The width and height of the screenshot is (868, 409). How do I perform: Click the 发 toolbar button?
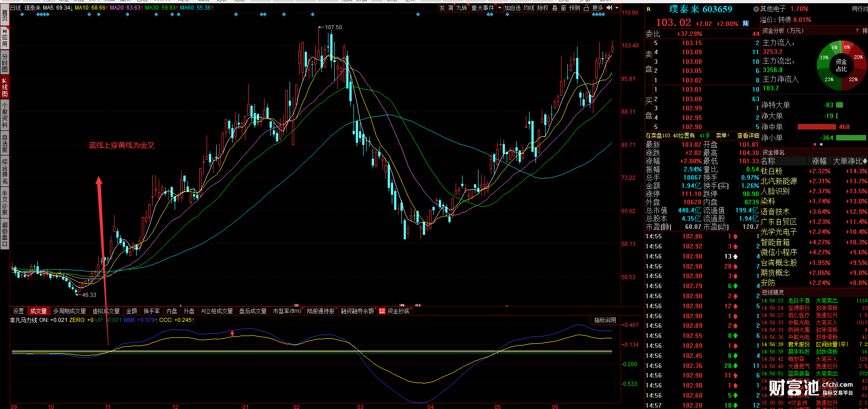coord(442,8)
